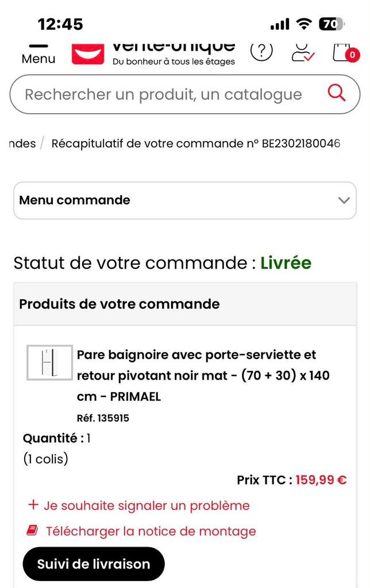The image size is (370, 588).
Task: Click the Rechercher un produit search field
Action: [x=161, y=94]
